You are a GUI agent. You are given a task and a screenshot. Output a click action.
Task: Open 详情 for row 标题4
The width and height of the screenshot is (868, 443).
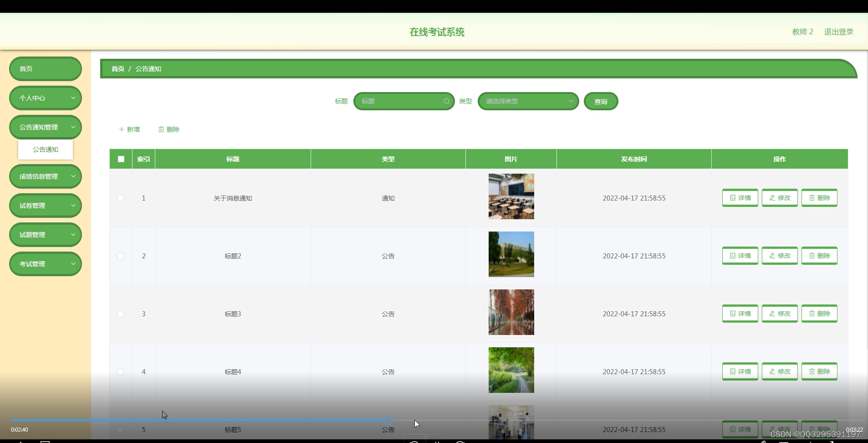click(740, 371)
